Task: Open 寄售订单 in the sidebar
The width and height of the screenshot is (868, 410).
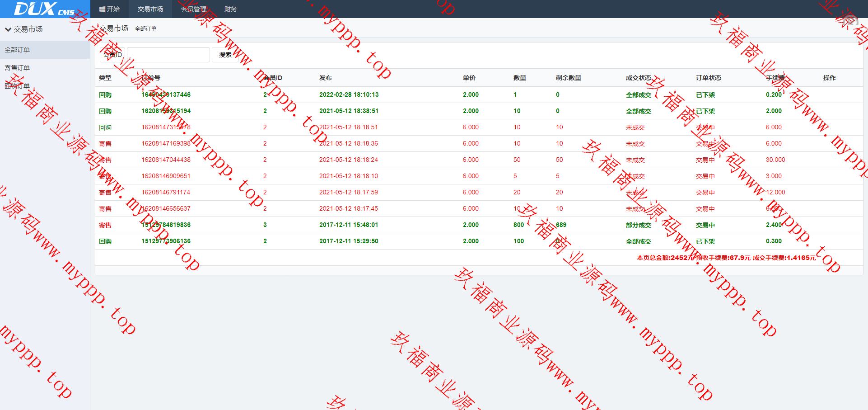Action: coord(17,68)
